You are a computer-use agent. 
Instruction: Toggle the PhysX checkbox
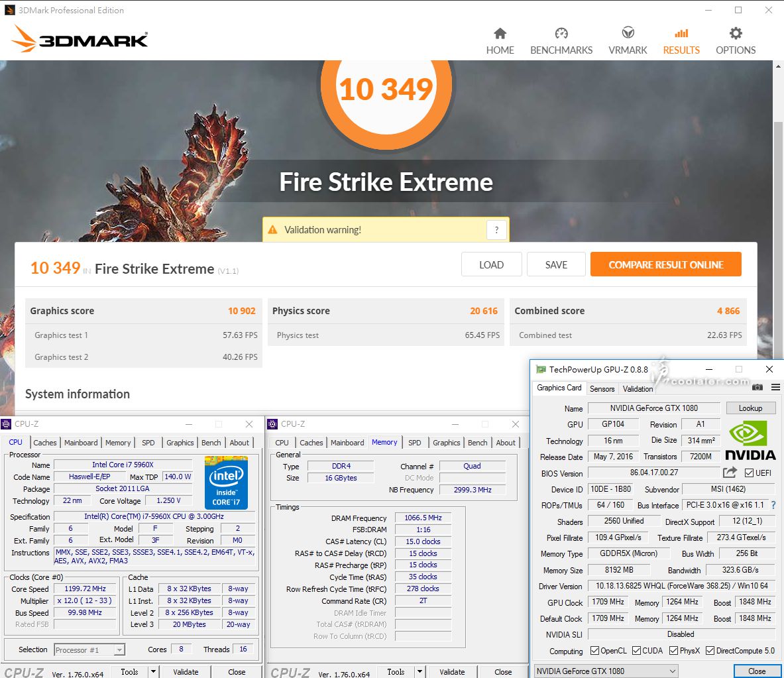pos(673,651)
